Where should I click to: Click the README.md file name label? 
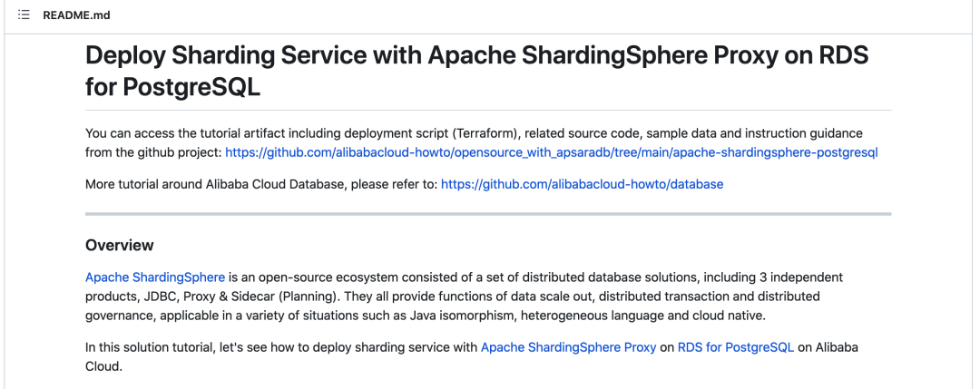(76, 15)
